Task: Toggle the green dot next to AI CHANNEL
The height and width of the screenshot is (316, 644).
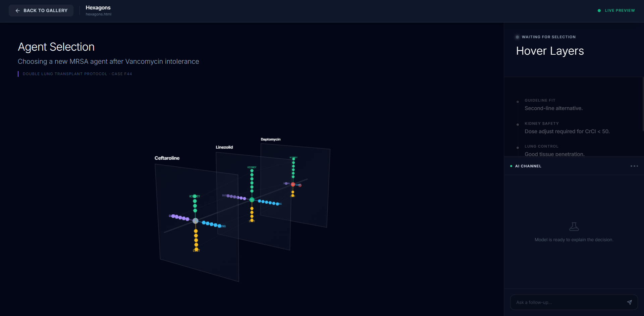Action: point(511,166)
